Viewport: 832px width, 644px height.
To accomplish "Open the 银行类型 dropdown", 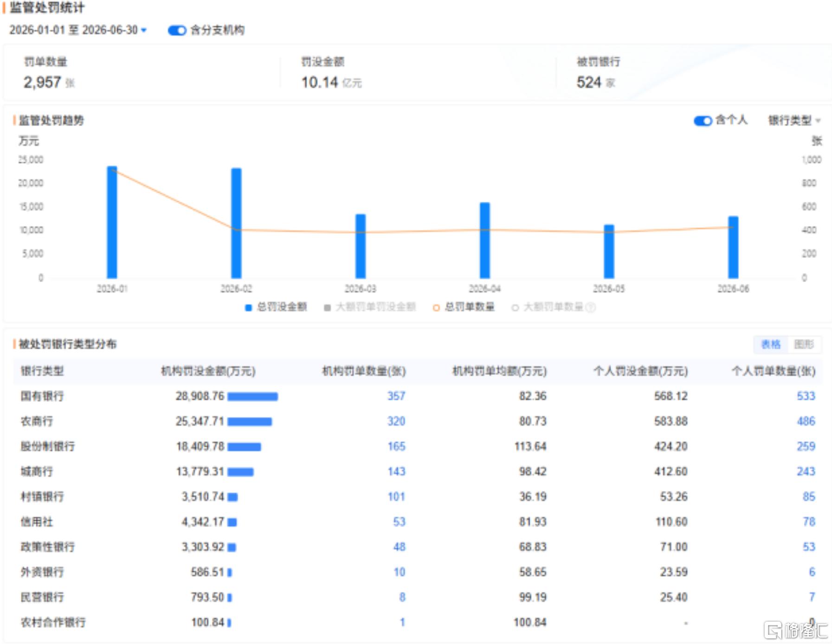I will (794, 121).
